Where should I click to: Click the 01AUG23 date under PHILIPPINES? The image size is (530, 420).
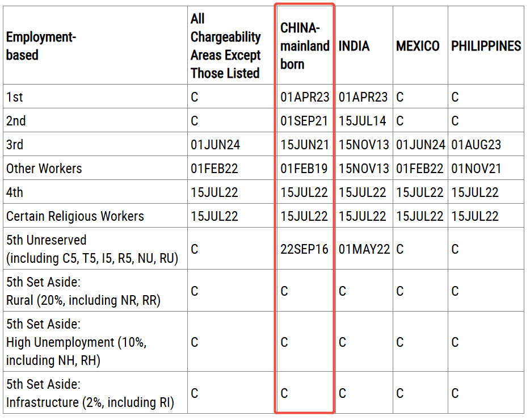coord(476,145)
